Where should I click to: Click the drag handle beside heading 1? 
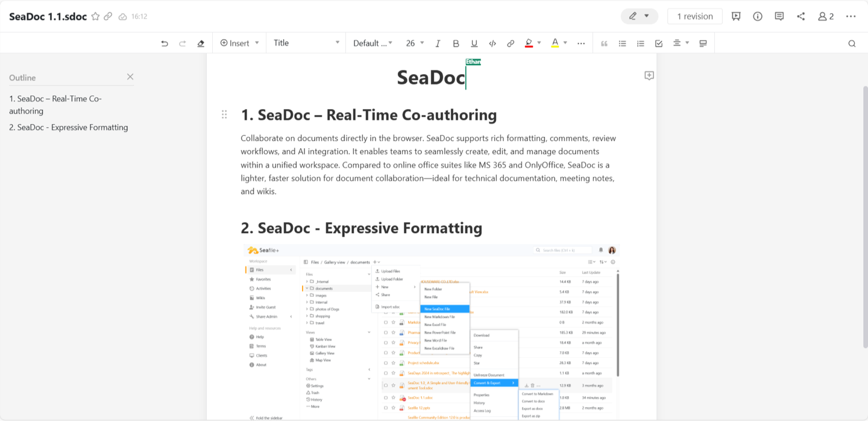click(224, 114)
